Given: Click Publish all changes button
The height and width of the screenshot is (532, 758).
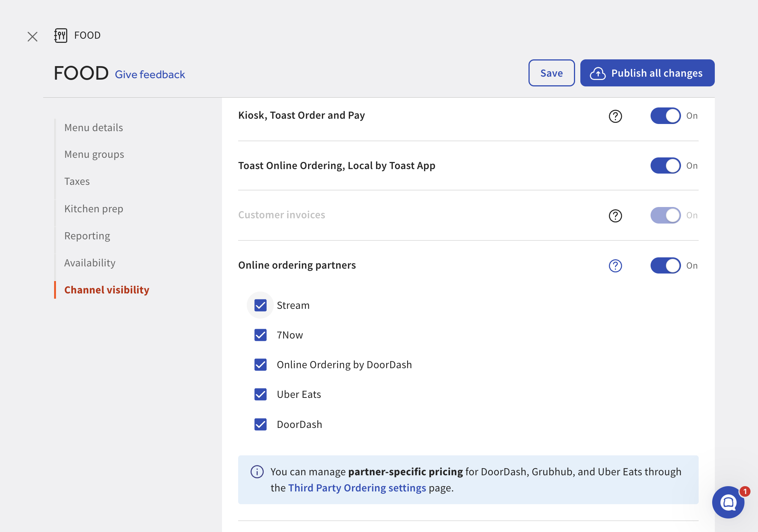Looking at the screenshot, I should coord(647,73).
